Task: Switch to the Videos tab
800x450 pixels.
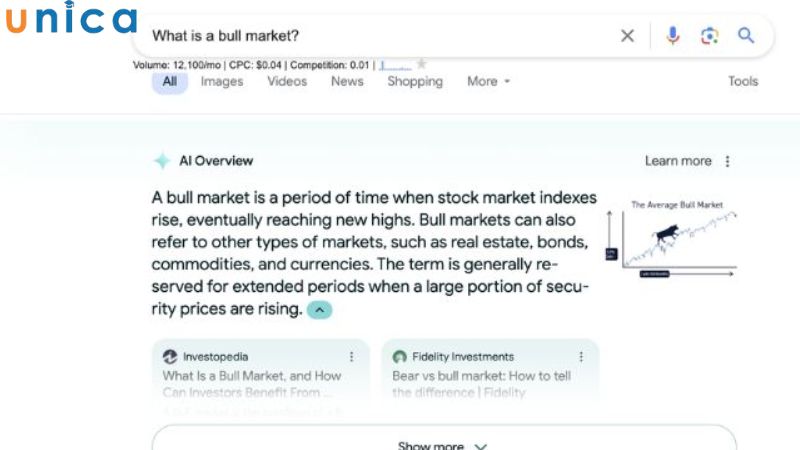Action: click(287, 82)
